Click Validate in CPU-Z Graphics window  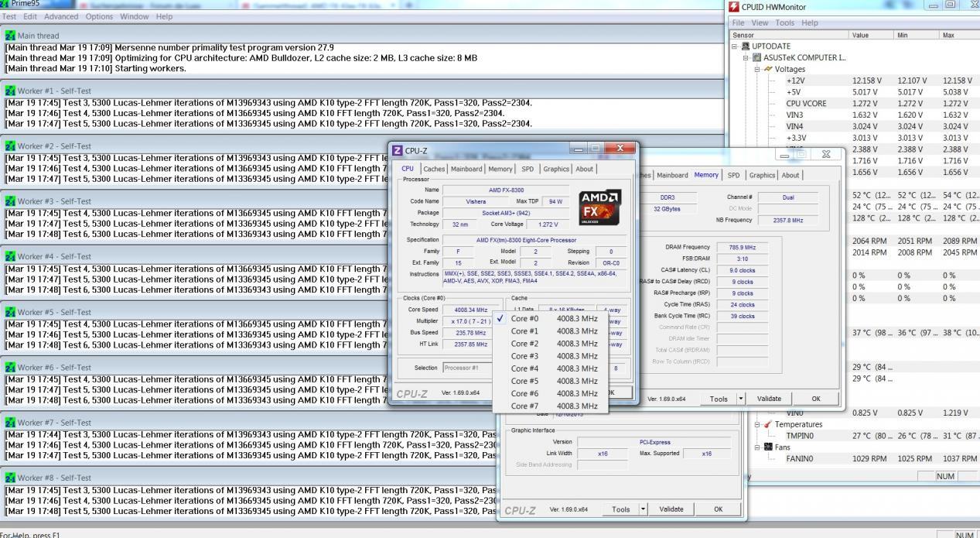click(x=671, y=509)
